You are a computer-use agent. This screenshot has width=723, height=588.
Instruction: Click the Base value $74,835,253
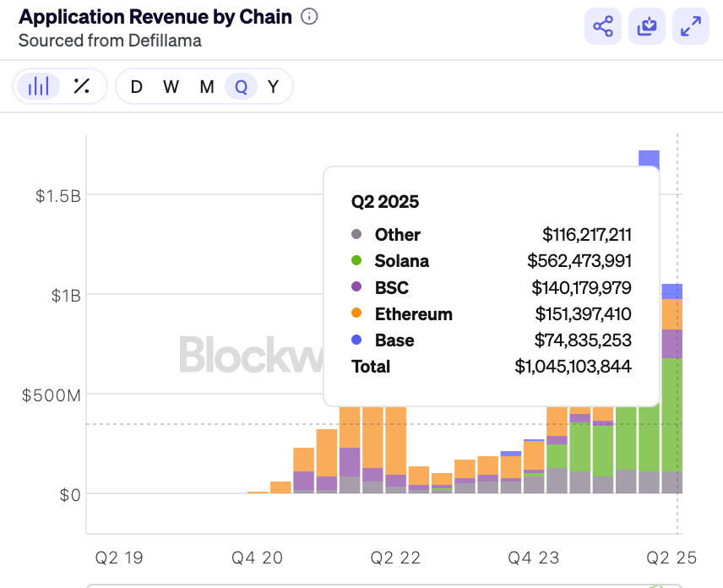pos(582,340)
